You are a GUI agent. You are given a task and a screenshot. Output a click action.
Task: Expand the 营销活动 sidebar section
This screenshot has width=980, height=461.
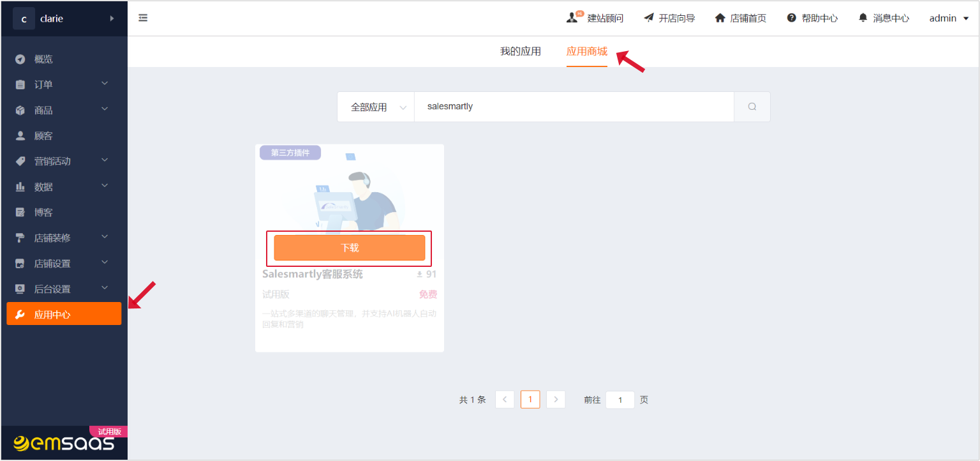[x=62, y=161]
